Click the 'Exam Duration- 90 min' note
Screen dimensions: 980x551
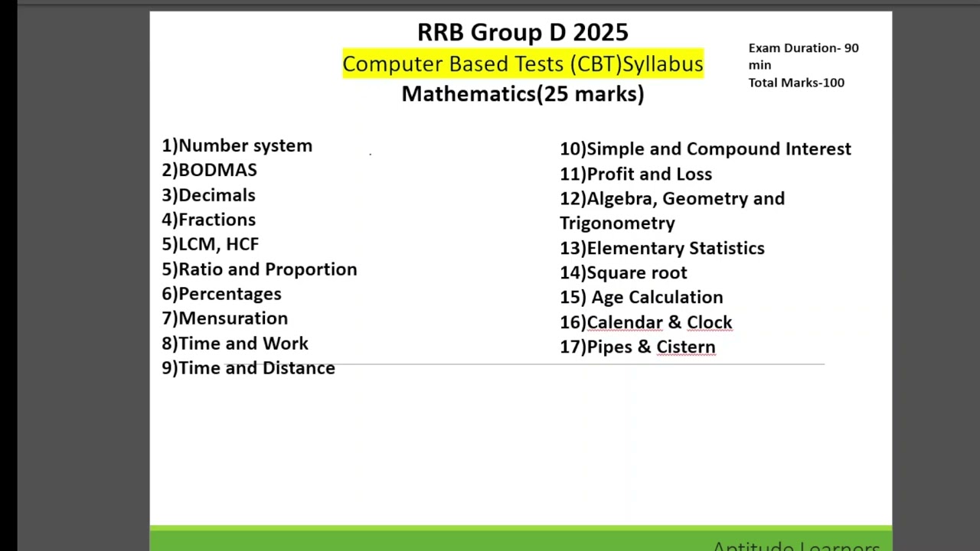click(803, 57)
